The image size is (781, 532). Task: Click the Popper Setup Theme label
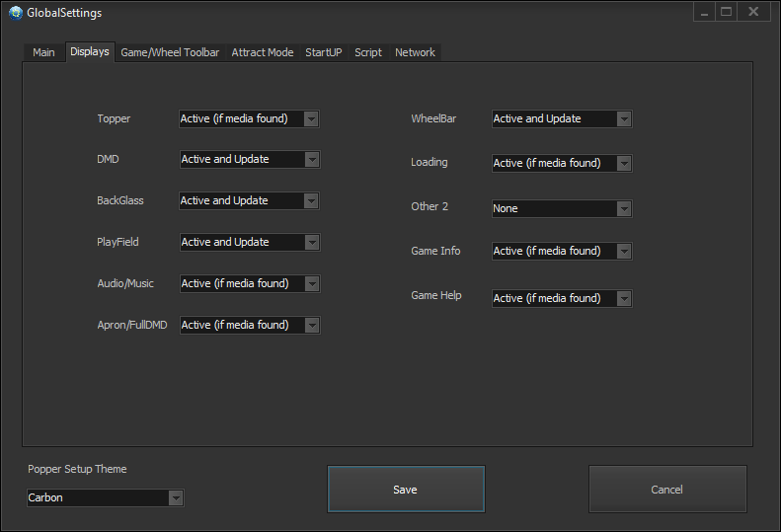pyautogui.click(x=77, y=469)
